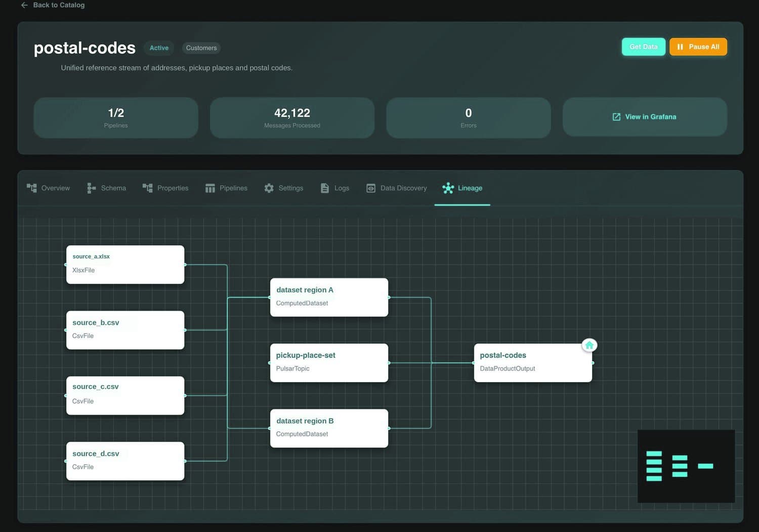759x532 pixels.
Task: Select the pickup-place-set PulsarTopic node
Action: tap(329, 363)
